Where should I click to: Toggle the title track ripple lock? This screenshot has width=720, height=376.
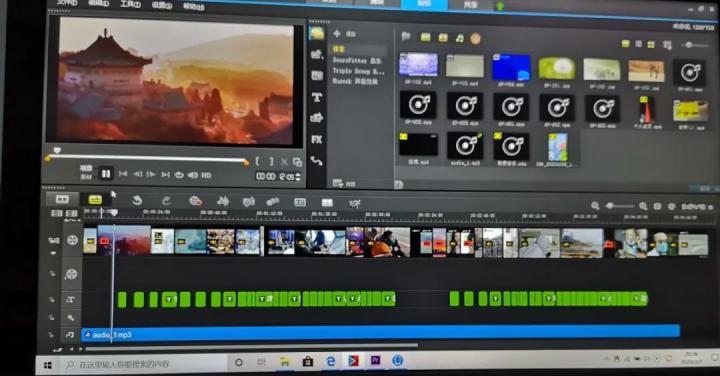pos(52,300)
